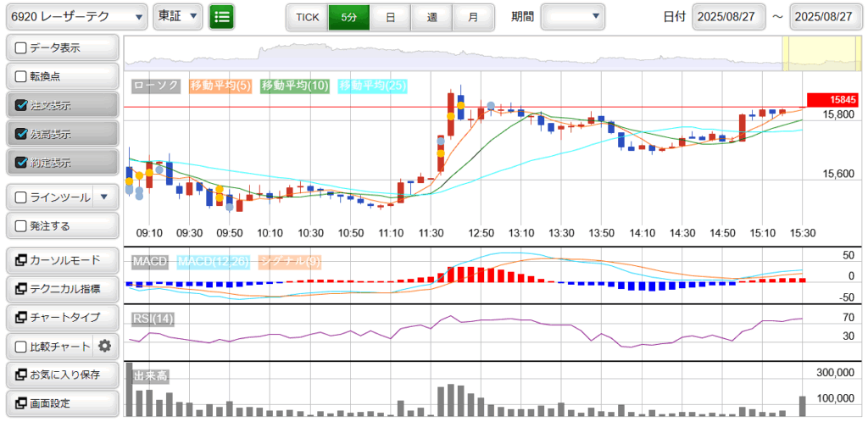Select the 5分 interval tab
Viewport: 868px width, 422px height.
point(348,17)
